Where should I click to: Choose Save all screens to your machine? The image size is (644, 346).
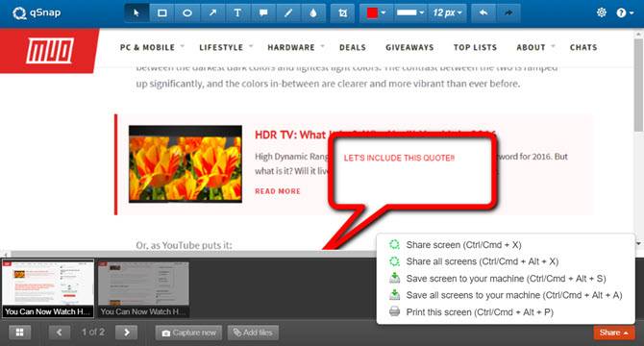[506, 295]
